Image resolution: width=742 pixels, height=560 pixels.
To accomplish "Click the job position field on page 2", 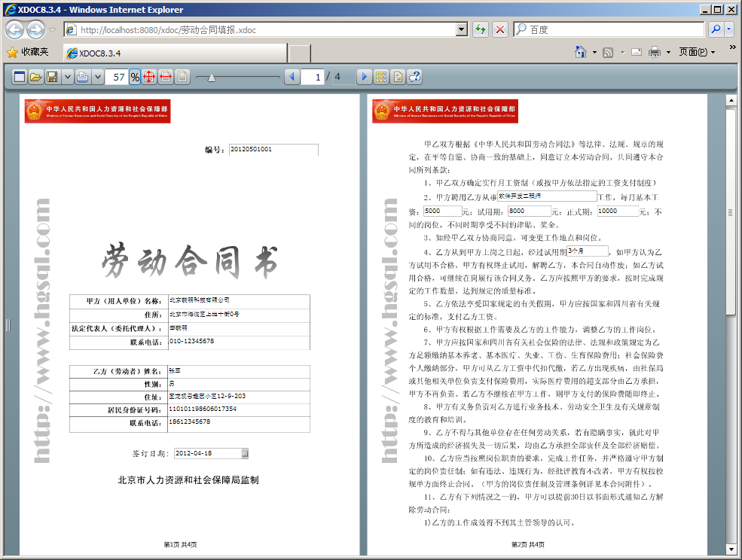I will [547, 196].
